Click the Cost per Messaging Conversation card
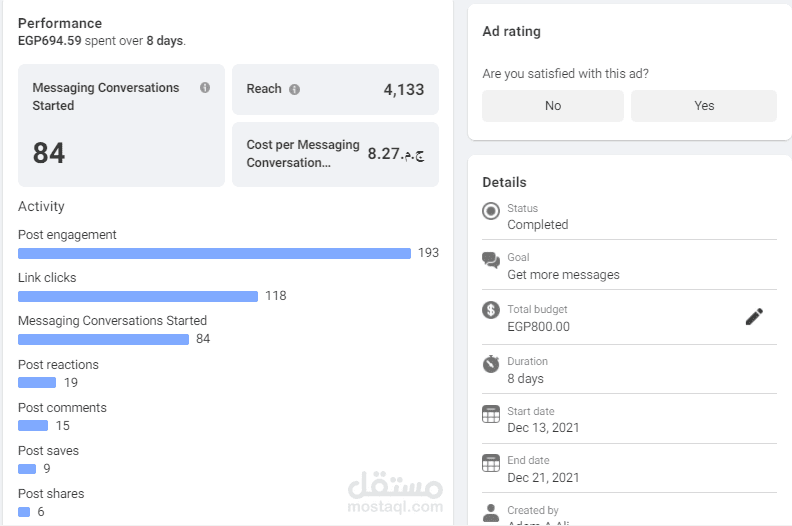The height and width of the screenshot is (526, 792). click(335, 154)
